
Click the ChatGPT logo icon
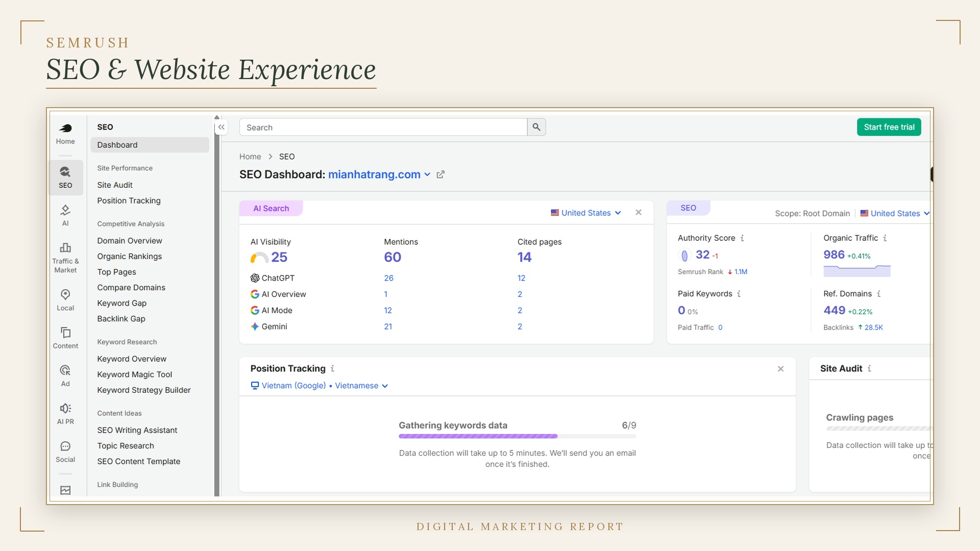click(x=255, y=278)
